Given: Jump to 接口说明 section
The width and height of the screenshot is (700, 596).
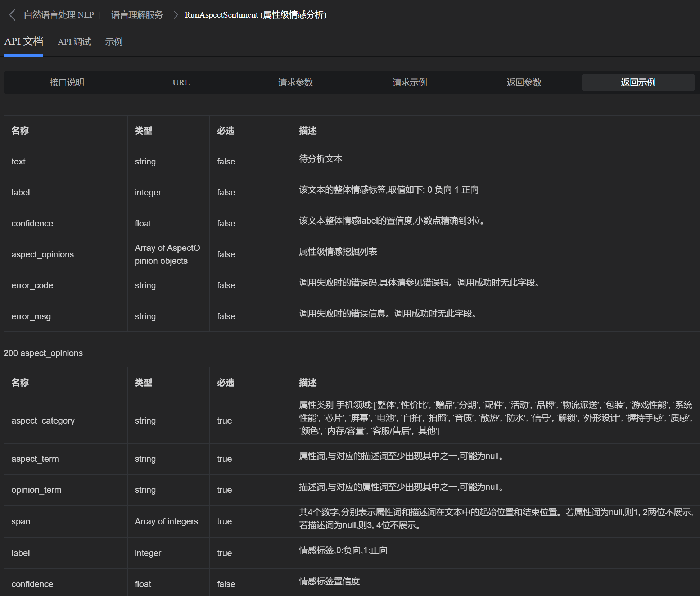Looking at the screenshot, I should point(67,82).
